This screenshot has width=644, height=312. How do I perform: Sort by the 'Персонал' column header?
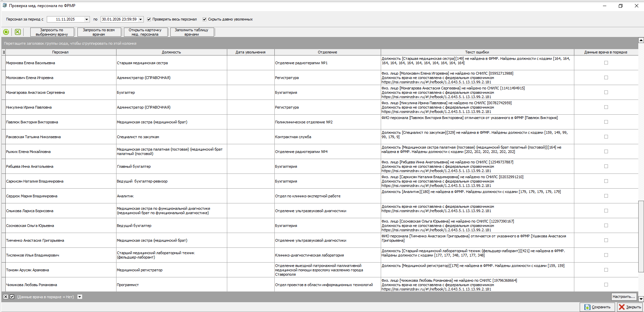[61, 52]
